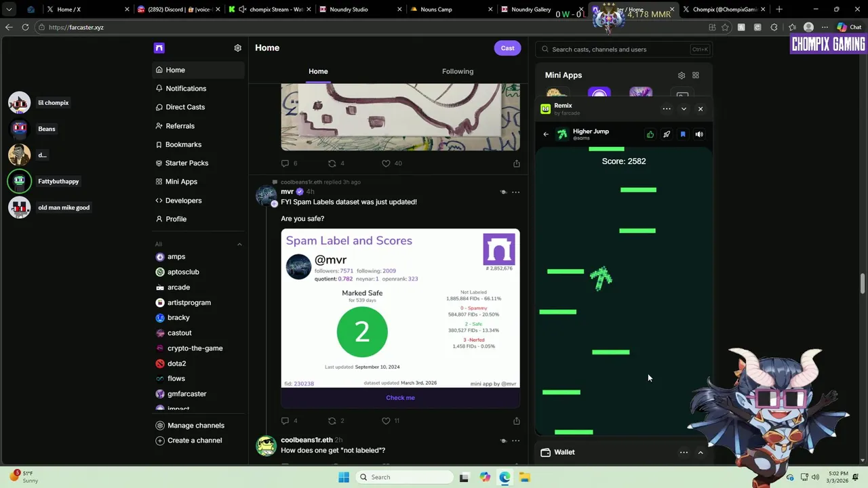Click the purple Cast button
Screen dimensions: 868x488
click(x=507, y=48)
